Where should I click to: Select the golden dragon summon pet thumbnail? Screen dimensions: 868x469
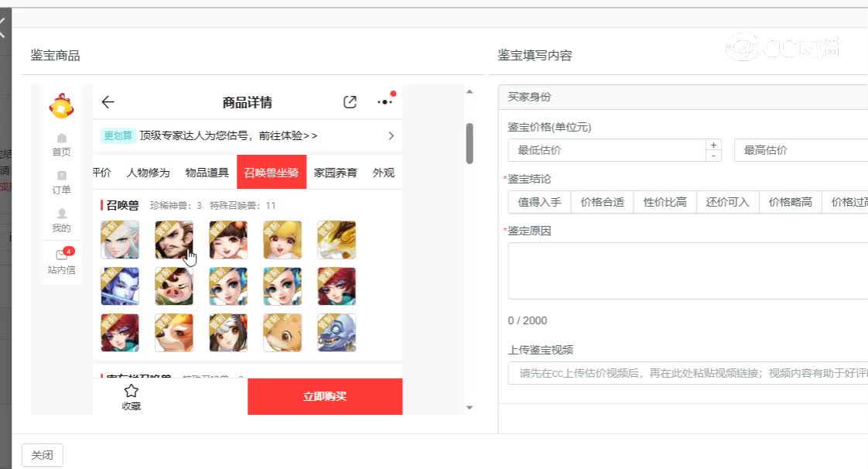click(337, 240)
